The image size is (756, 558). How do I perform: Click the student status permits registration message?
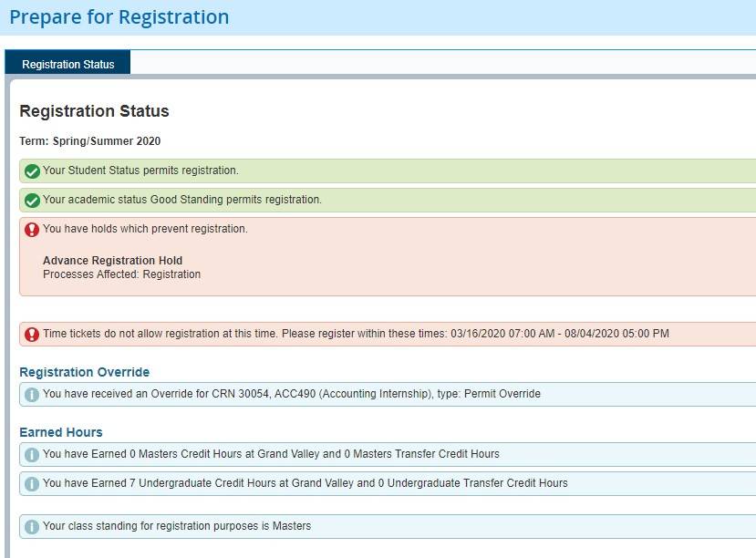pos(140,170)
